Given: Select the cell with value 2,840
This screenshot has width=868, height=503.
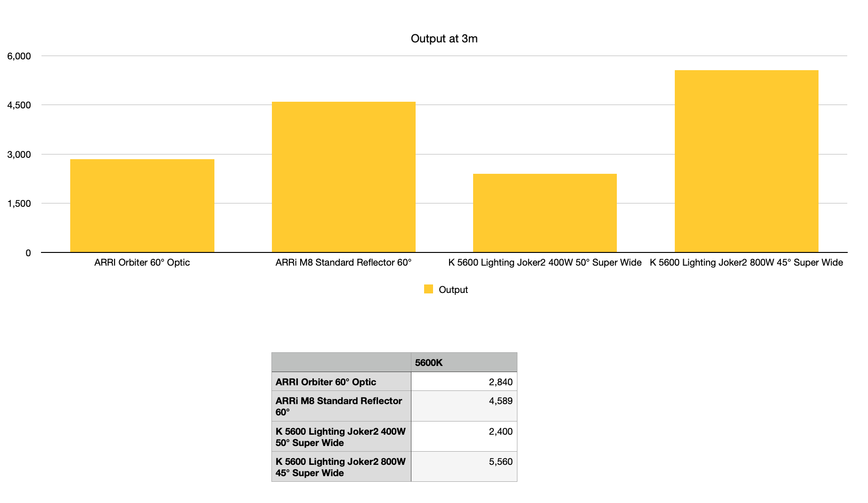Looking at the screenshot, I should pos(464,381).
